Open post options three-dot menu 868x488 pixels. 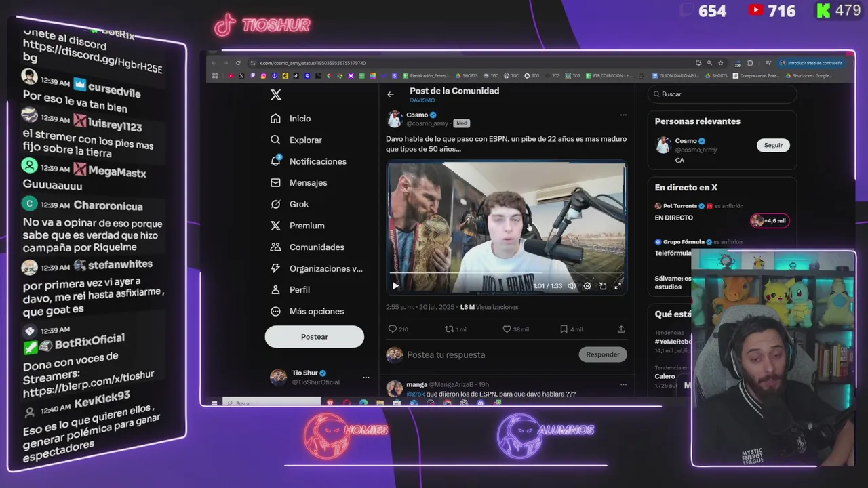click(623, 115)
